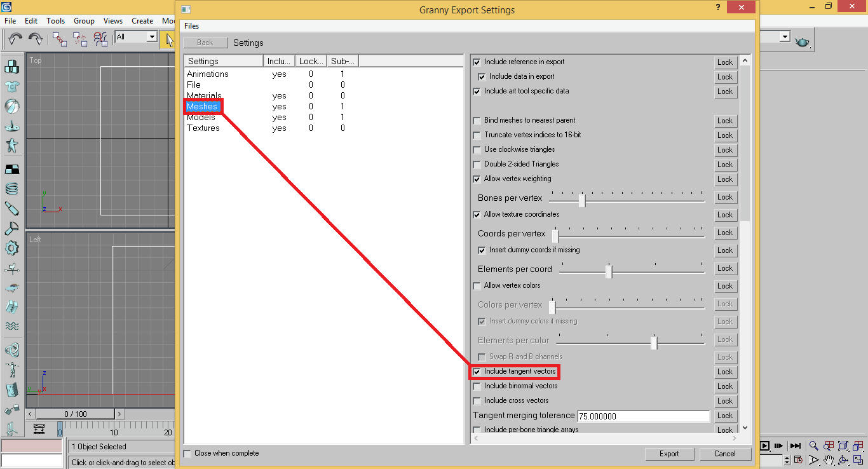Uncheck Include art tool specific data
Viewport: 868px width, 469px height.
tap(477, 92)
